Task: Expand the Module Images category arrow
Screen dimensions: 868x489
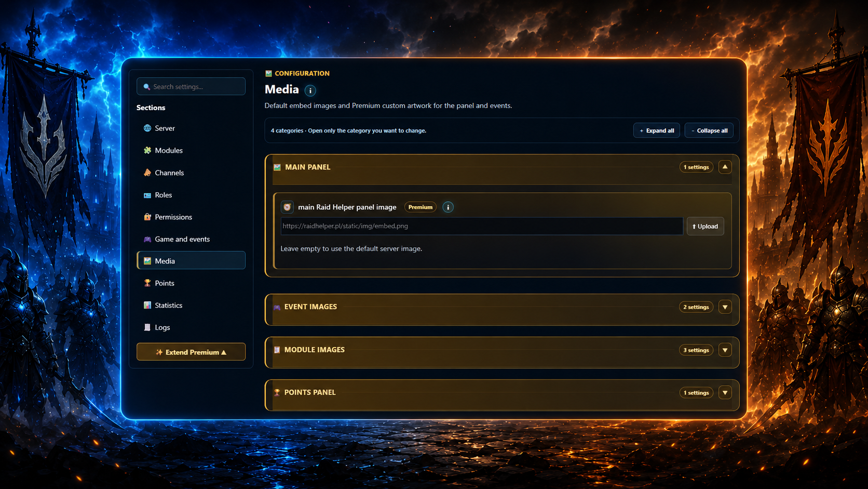Action: [x=725, y=350]
